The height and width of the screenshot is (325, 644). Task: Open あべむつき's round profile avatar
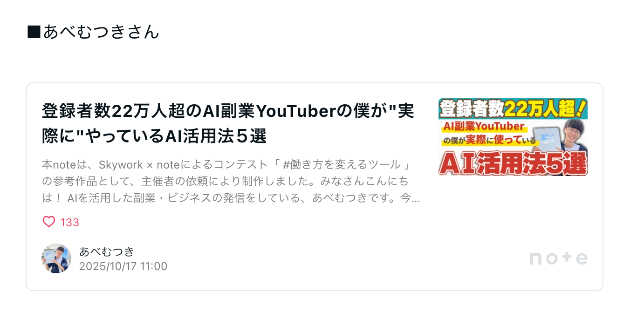[56, 258]
